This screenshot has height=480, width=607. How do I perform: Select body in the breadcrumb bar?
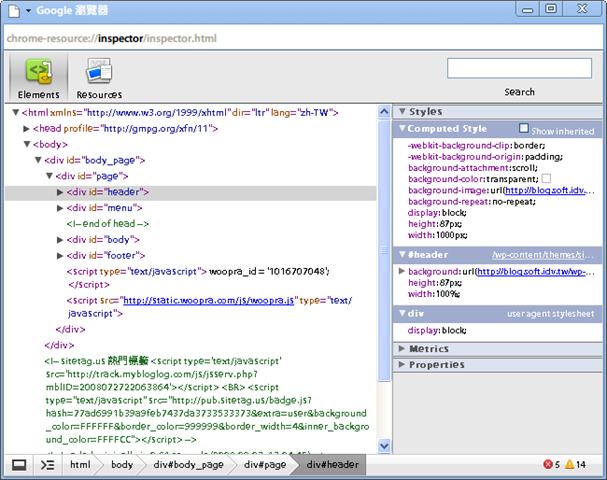coord(122,465)
